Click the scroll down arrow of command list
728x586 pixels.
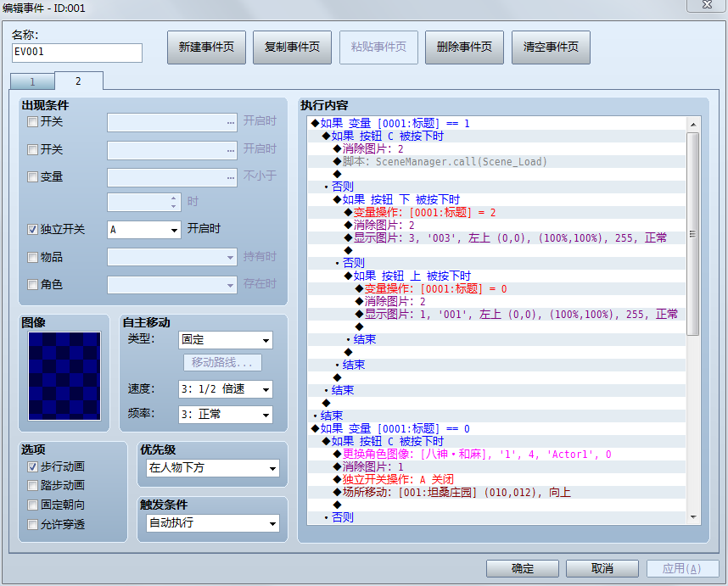pyautogui.click(x=693, y=517)
